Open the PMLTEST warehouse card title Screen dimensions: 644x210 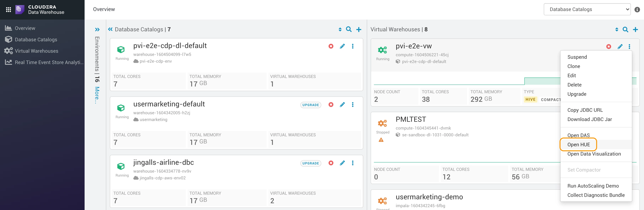pyautogui.click(x=411, y=119)
